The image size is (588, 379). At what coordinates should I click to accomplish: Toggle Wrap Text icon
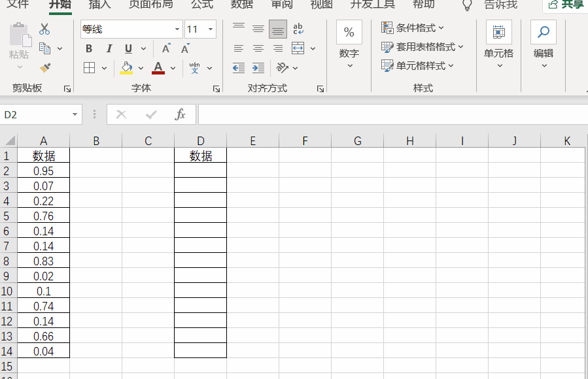tap(298, 29)
